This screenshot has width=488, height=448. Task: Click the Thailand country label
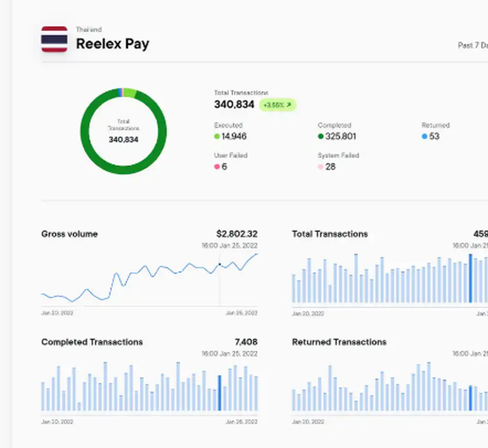[89, 30]
